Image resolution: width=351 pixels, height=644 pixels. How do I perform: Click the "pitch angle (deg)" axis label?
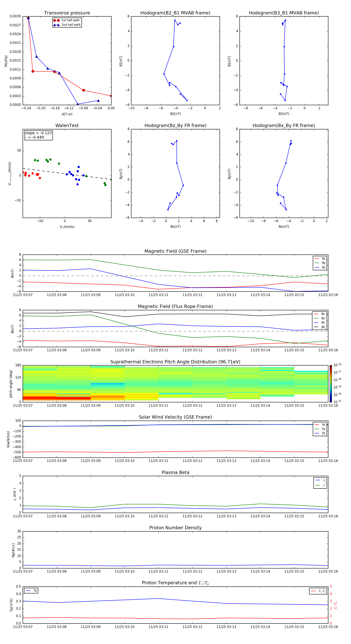pyautogui.click(x=11, y=384)
